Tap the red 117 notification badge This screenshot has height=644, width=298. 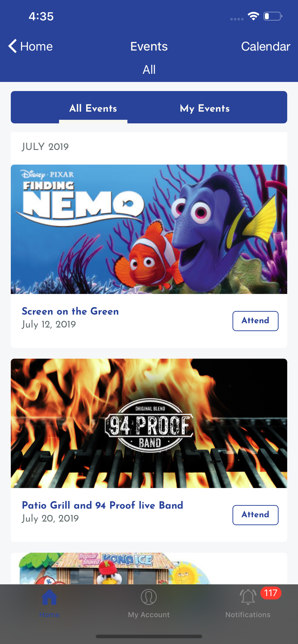[271, 593]
